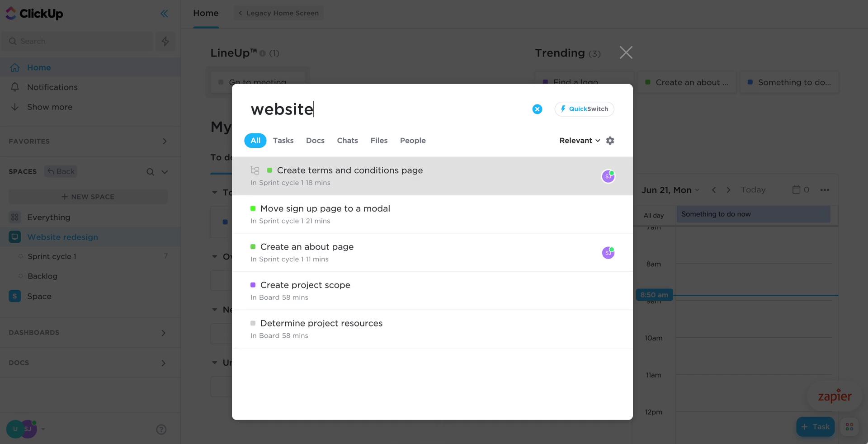Click the QuickSwitch lightning button
Viewport: 868px width, 444px height.
tap(584, 109)
